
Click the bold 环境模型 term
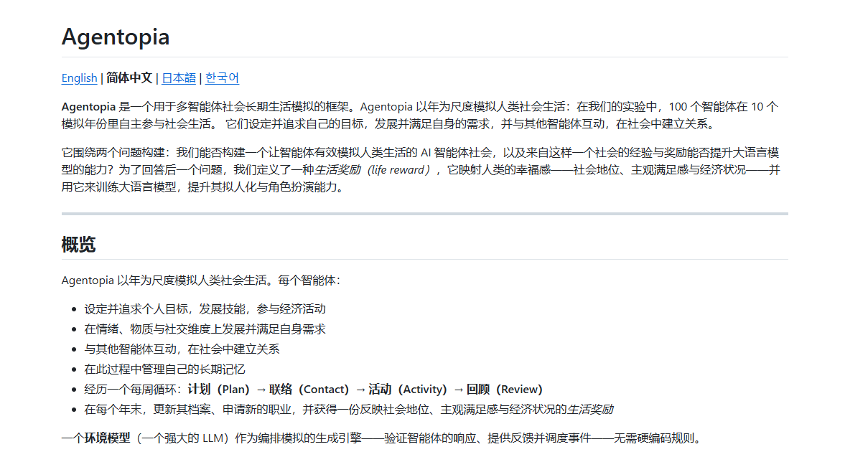[107, 438]
